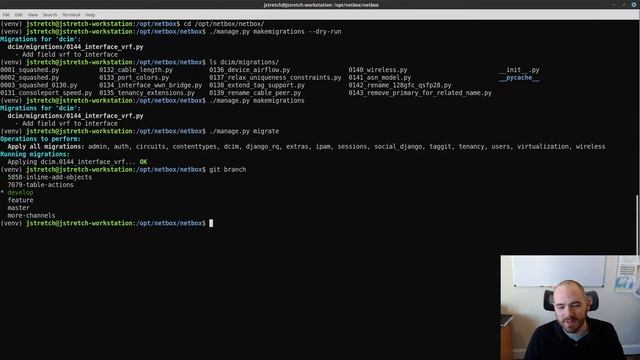Click '0136_device_airflow.py' file name
This screenshot has width=640, height=360.
click(250, 70)
